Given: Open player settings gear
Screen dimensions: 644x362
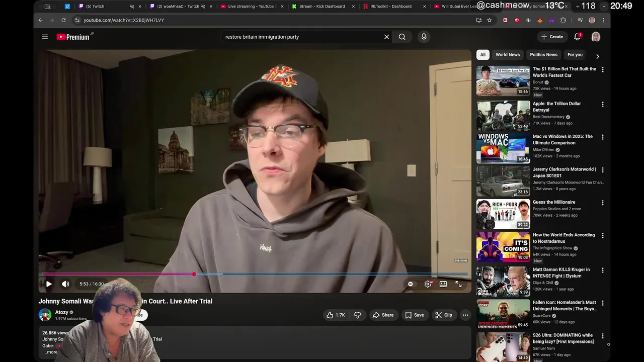Looking at the screenshot, I should click(x=428, y=284).
